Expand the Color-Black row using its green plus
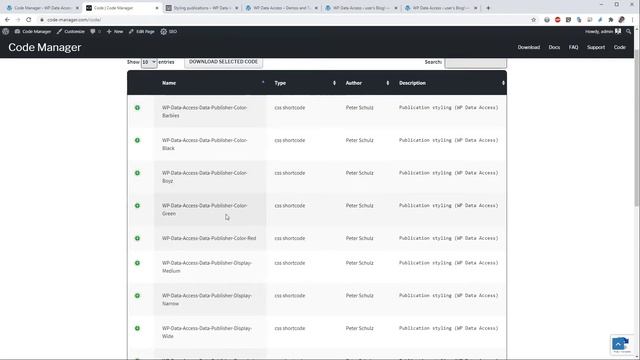This screenshot has width=640, height=360. coord(137,140)
